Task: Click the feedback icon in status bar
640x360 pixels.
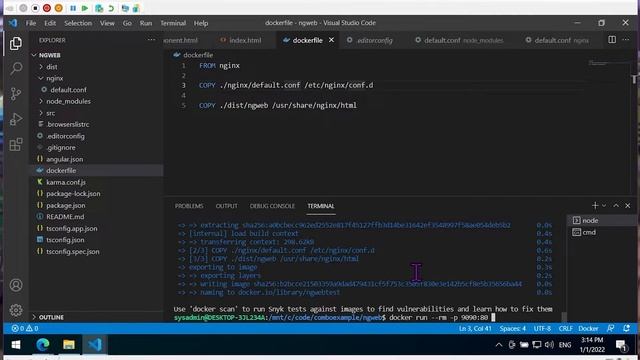Action: [x=611, y=328]
